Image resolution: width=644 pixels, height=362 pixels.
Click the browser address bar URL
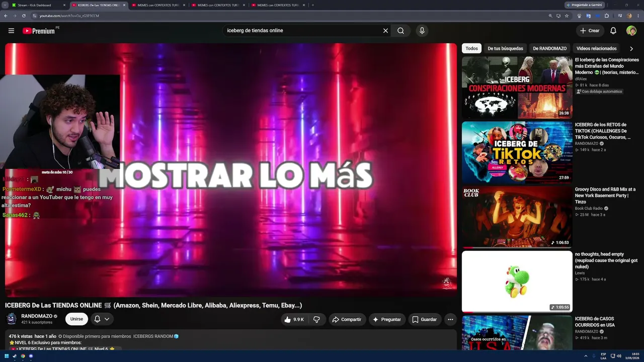(69, 16)
